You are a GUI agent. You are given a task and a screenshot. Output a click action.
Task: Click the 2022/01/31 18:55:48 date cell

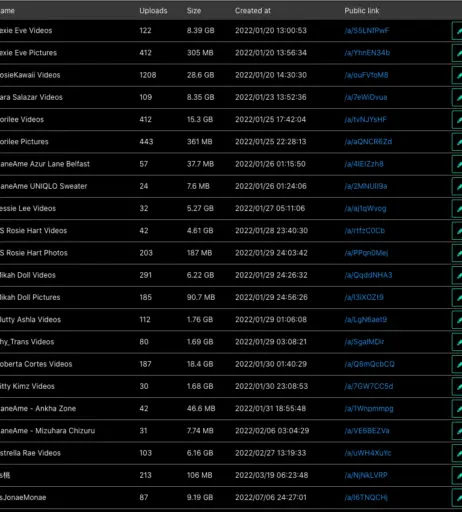click(270, 409)
